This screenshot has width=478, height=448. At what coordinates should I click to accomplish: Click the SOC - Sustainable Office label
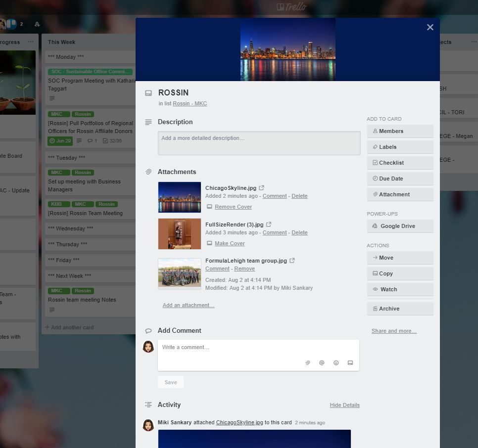click(90, 72)
